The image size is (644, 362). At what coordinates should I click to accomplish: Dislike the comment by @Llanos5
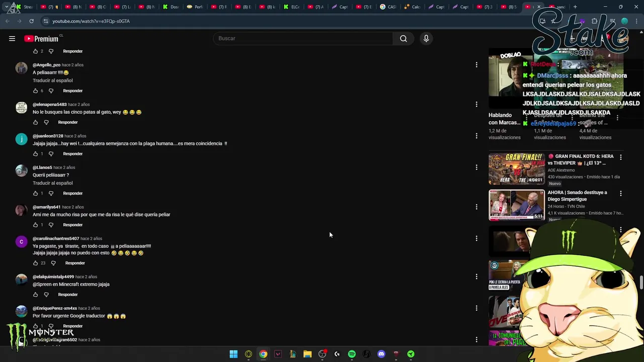click(x=51, y=193)
